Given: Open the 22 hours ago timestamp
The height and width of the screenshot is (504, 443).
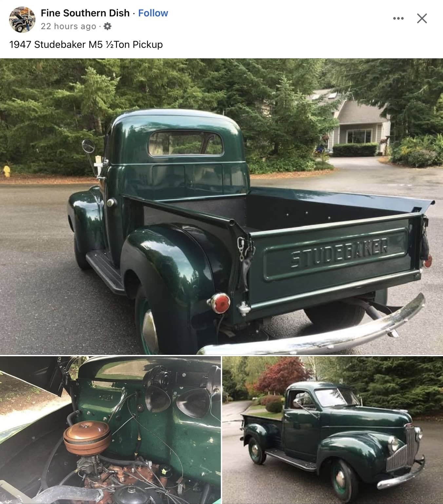Looking at the screenshot, I should [x=68, y=26].
